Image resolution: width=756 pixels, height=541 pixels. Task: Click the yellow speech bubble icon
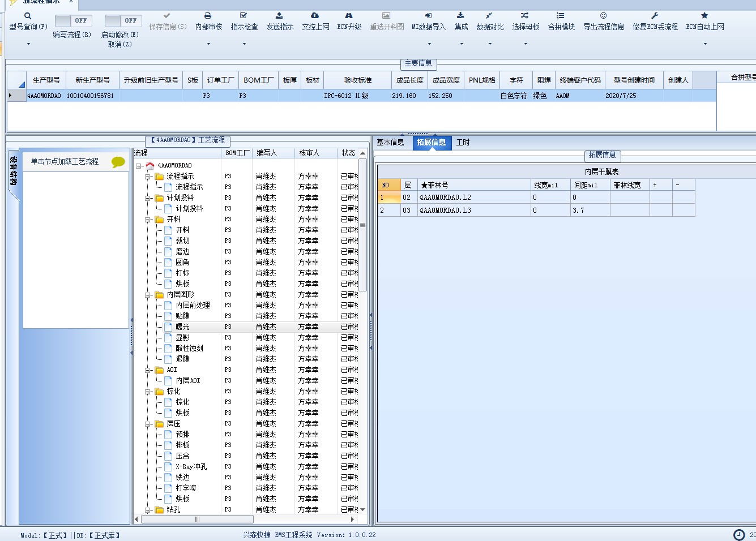[118, 162]
